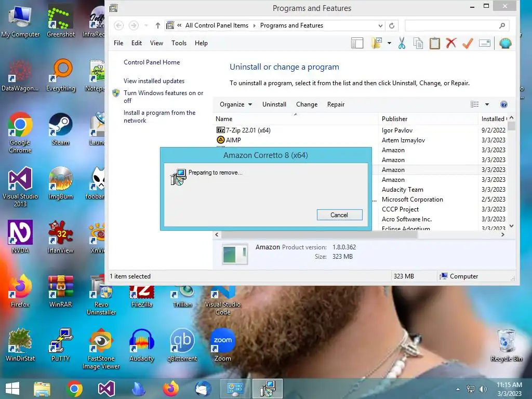
Task: Sort by the Publisher column header
Action: pyautogui.click(x=428, y=119)
